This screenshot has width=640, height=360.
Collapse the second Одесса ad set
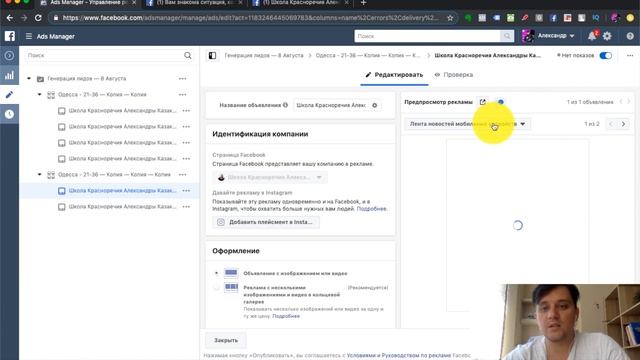coord(40,175)
